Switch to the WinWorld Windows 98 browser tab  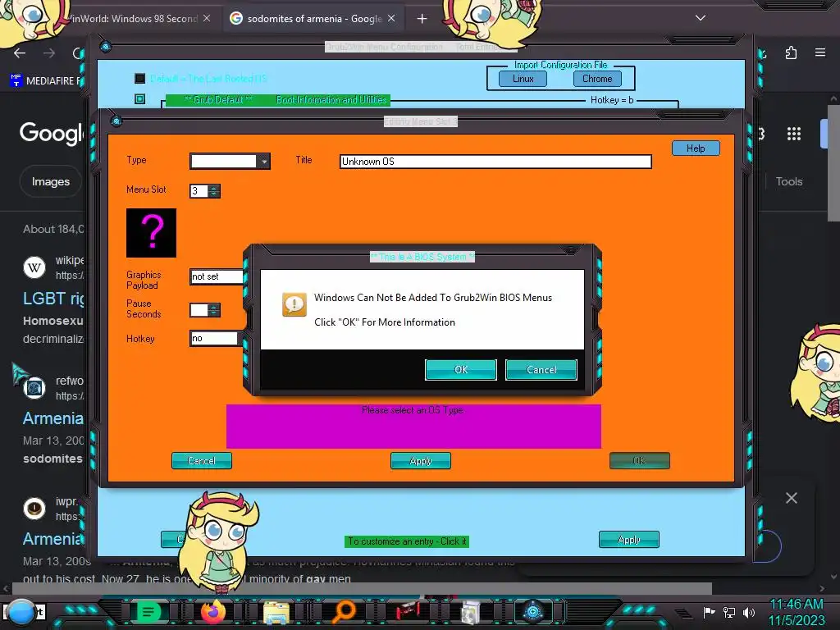point(134,19)
